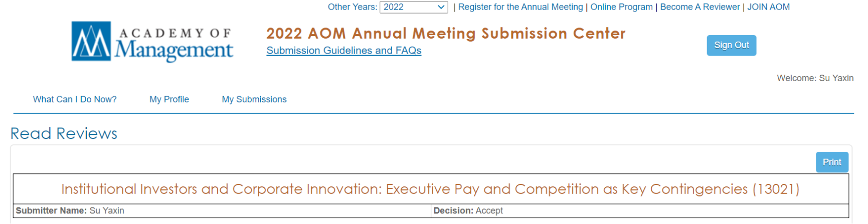Click the Academy of Management wordmark text

coord(173,44)
